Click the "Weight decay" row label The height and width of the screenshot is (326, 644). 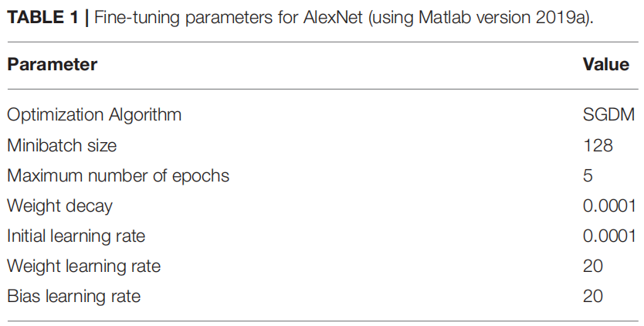[59, 205]
